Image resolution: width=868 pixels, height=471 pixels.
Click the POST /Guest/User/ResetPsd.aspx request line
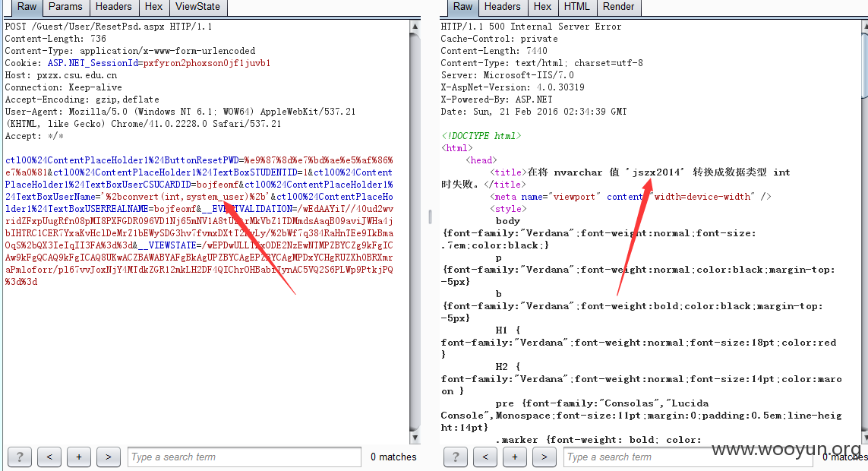click(x=109, y=27)
